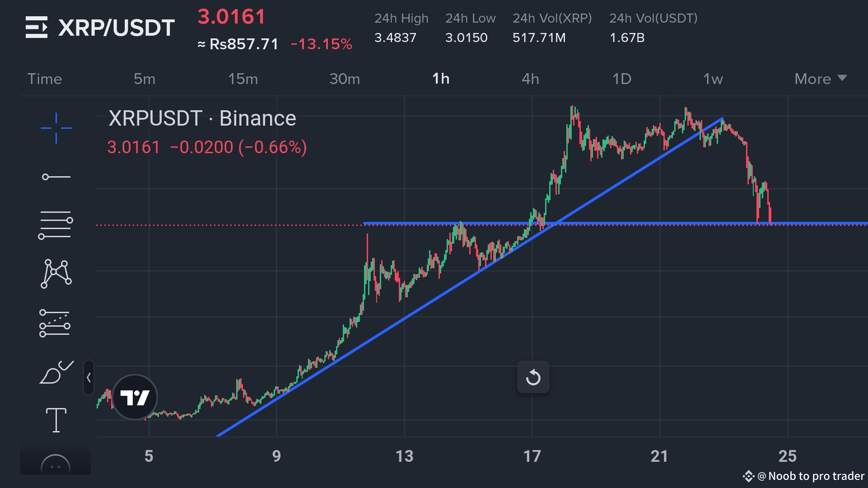Expand the More timeframes dropdown
The height and width of the screenshot is (488, 868).
tap(820, 79)
